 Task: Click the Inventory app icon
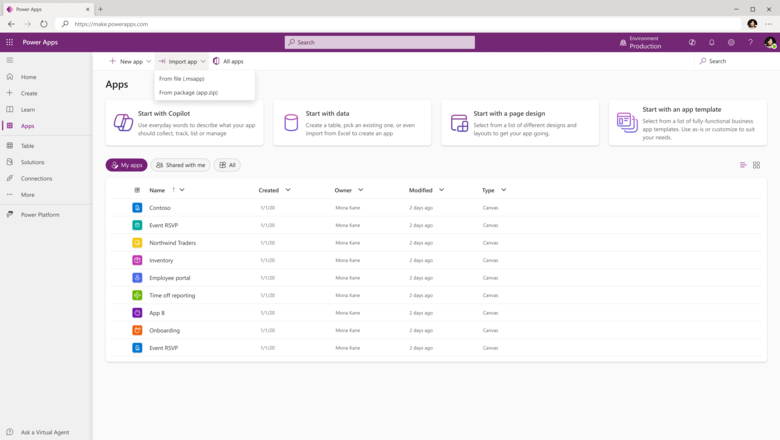[137, 260]
